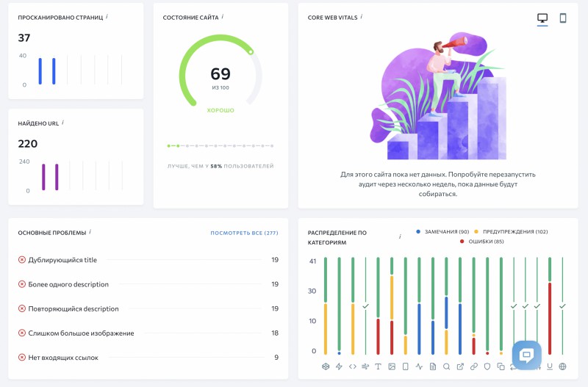Click checkmark on column above globe icon
Screen dimensions: 588x387
pos(562,306)
